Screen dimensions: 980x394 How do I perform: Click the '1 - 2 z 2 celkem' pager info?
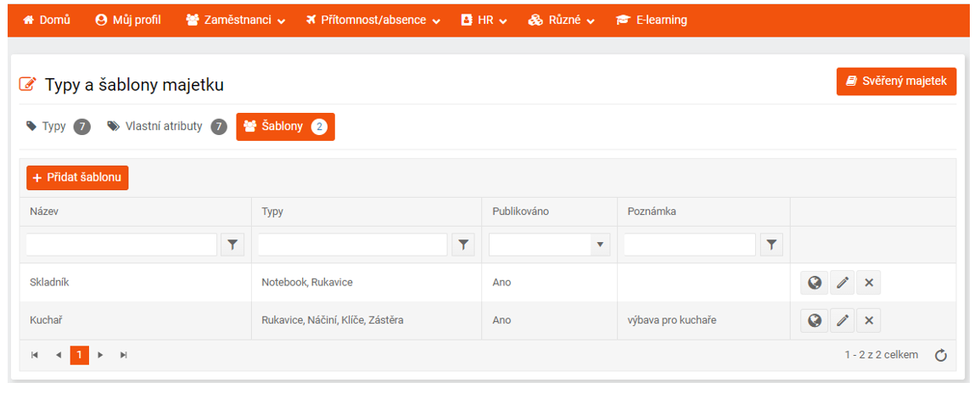(x=882, y=355)
